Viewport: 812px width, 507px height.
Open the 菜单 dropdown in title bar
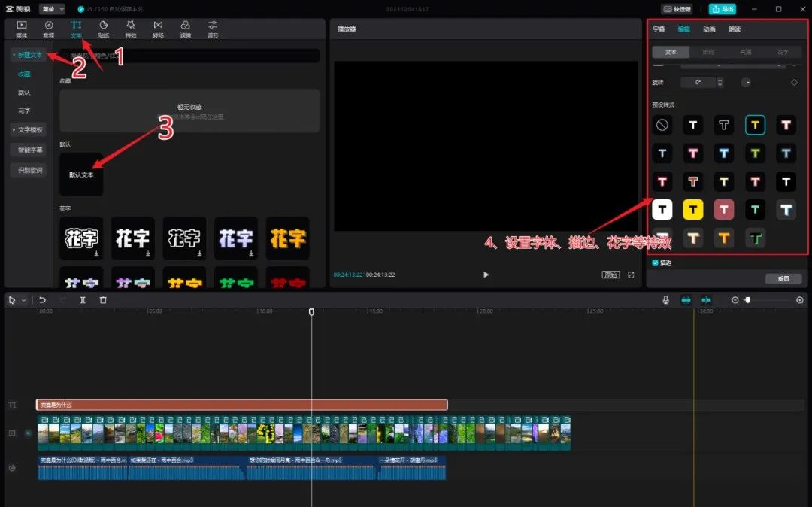pyautogui.click(x=52, y=9)
